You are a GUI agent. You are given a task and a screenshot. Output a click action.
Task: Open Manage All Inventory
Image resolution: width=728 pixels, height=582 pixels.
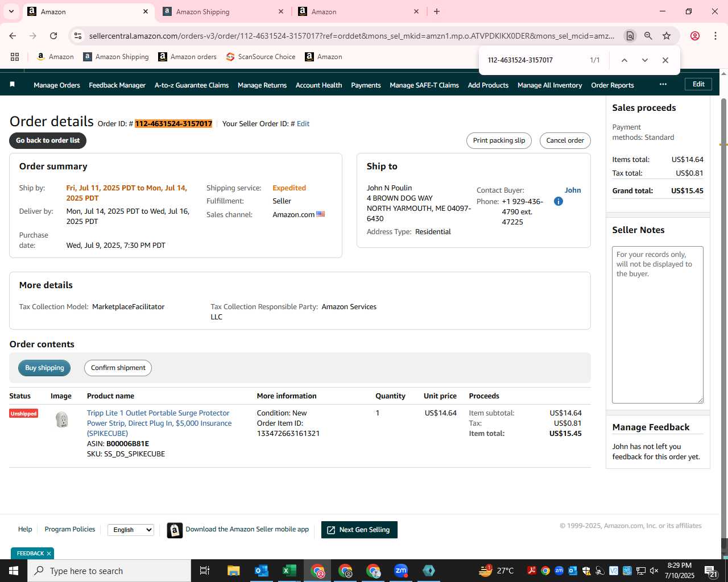(x=550, y=85)
